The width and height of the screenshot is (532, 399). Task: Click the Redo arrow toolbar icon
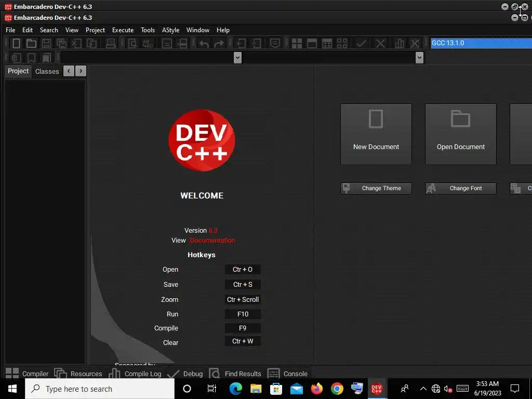(219, 44)
